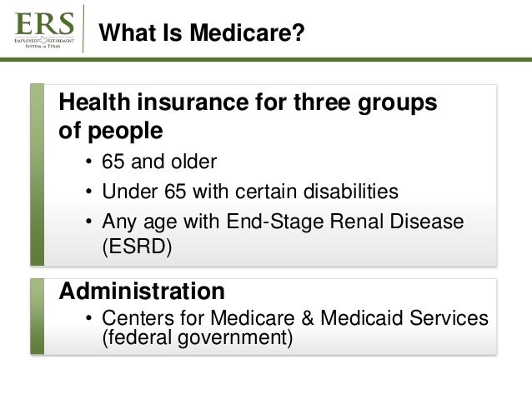
Task: Click 'of people' heading line
Action: 111,131
